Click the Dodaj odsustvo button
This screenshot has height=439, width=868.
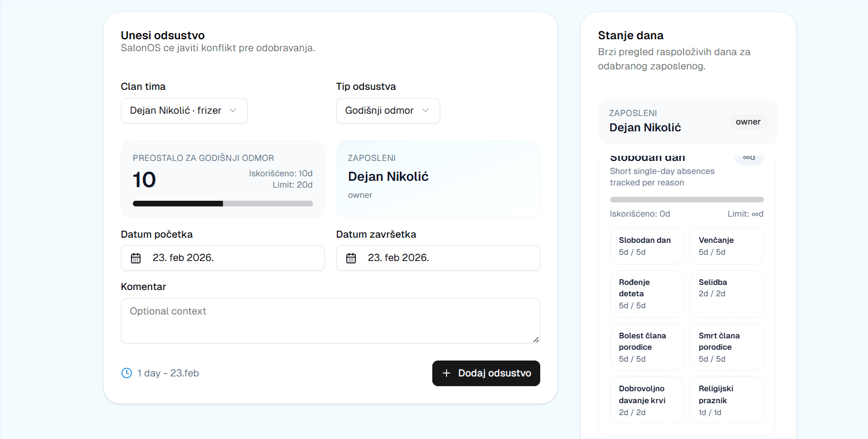[486, 373]
